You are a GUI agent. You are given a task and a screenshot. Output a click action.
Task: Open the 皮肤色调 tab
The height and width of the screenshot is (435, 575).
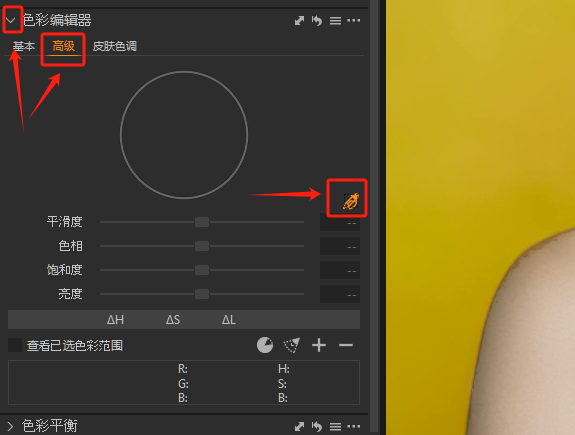tap(115, 46)
